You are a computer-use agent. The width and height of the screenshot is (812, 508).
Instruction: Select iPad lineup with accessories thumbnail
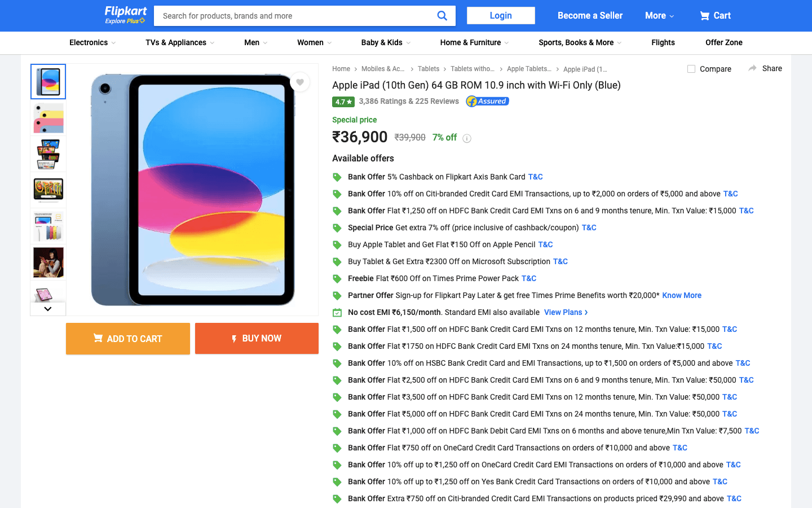point(48,226)
